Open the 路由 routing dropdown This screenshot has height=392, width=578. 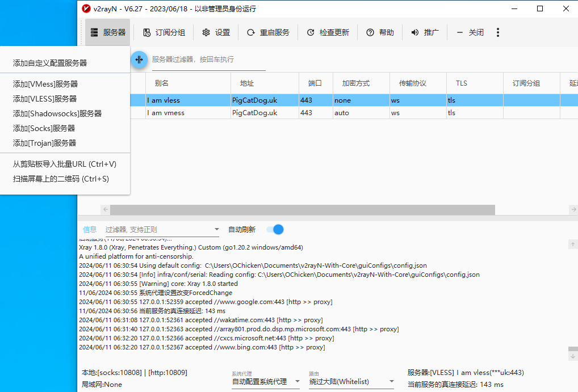tap(351, 382)
